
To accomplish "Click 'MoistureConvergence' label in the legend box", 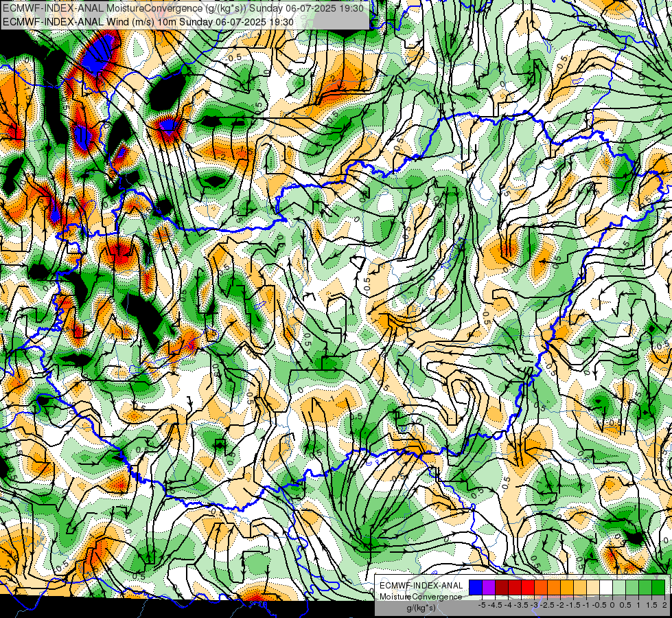I will click(421, 597).
